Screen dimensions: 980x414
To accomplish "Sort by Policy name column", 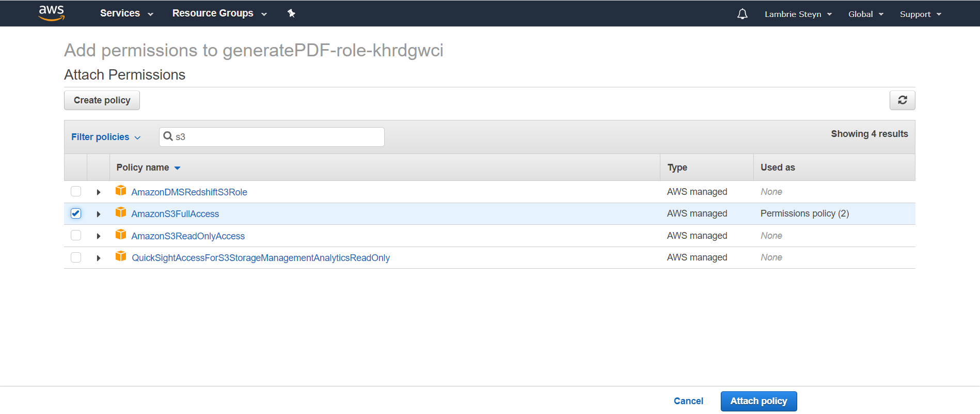I will [148, 167].
